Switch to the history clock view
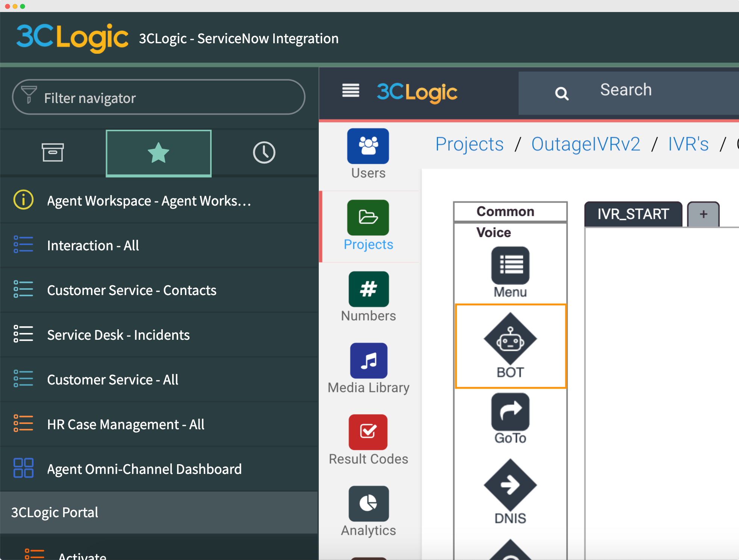 tap(264, 153)
